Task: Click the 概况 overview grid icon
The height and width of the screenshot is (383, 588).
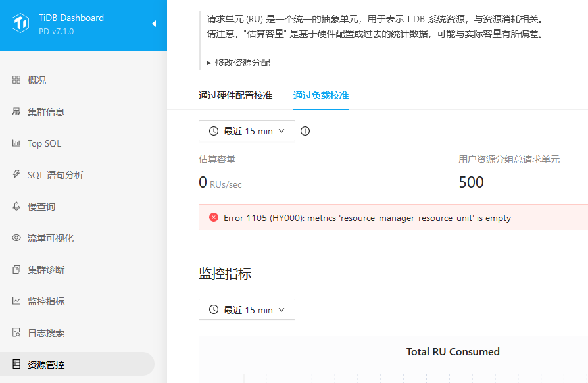Action: pyautogui.click(x=16, y=80)
